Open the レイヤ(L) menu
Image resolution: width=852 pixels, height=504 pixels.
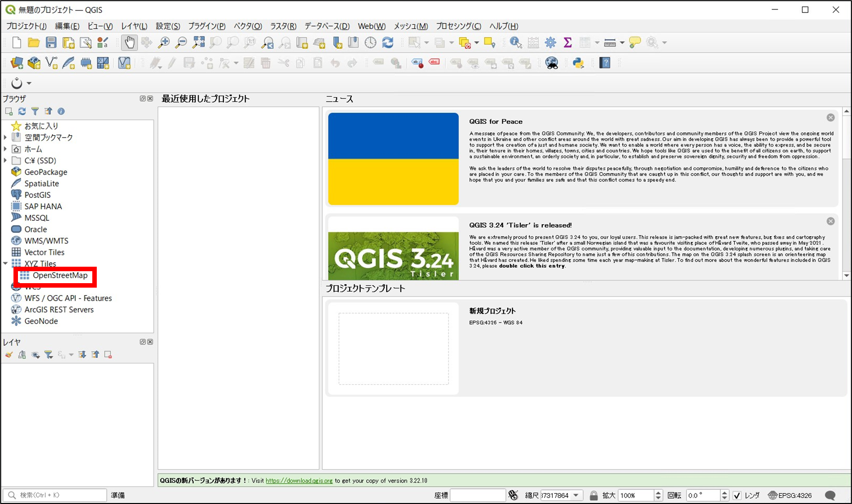coord(134,26)
